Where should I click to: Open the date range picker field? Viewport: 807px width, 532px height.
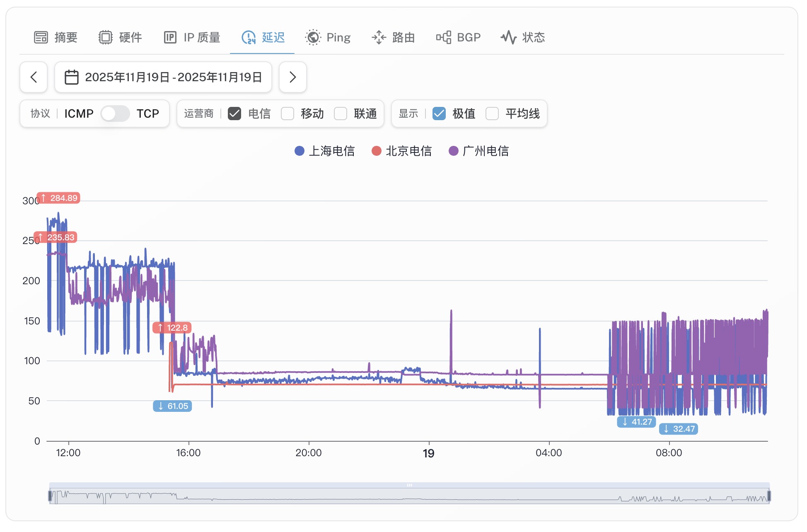click(x=173, y=77)
